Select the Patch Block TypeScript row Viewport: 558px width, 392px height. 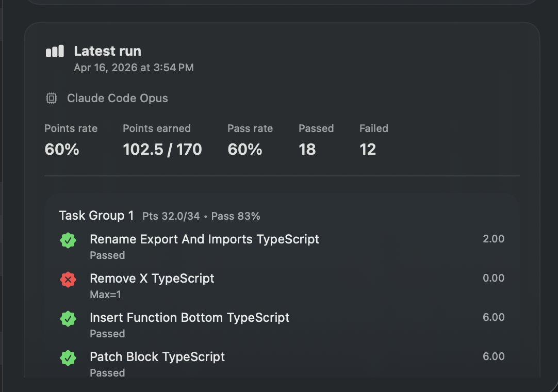pyautogui.click(x=282, y=364)
